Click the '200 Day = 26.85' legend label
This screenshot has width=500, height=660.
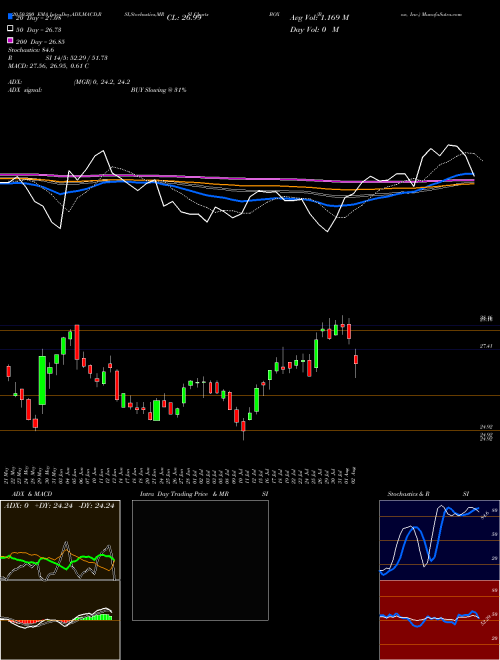40,42
